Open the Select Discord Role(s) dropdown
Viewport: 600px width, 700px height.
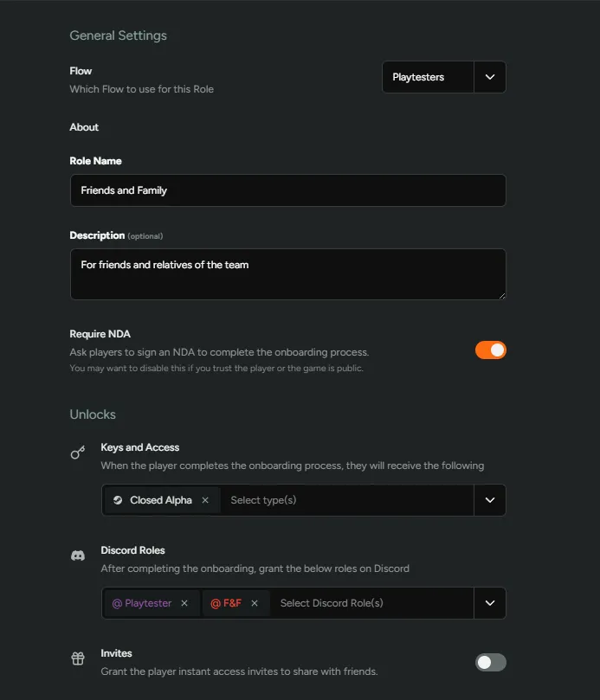[x=489, y=603]
